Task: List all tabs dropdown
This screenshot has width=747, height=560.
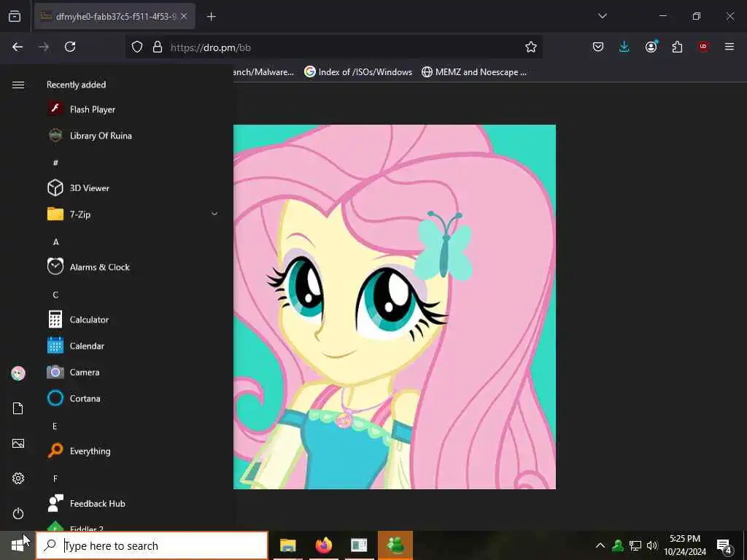Action: (602, 16)
